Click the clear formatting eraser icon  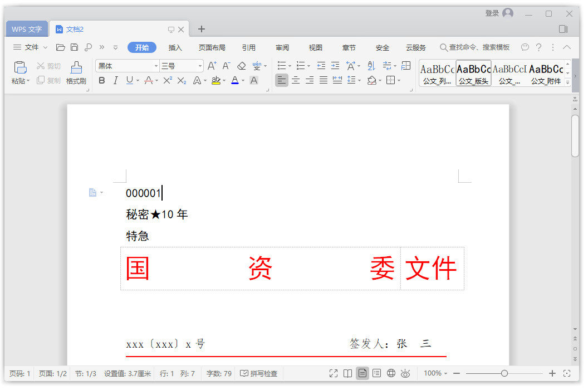[241, 66]
